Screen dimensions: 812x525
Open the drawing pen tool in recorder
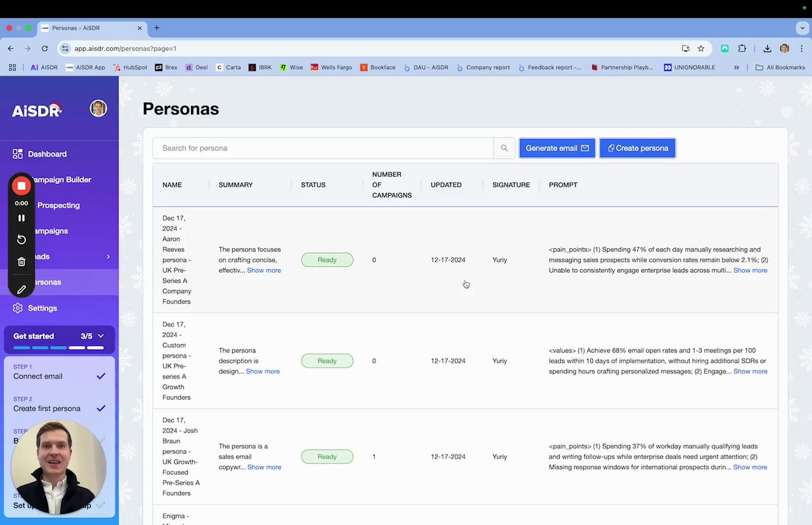click(x=22, y=289)
